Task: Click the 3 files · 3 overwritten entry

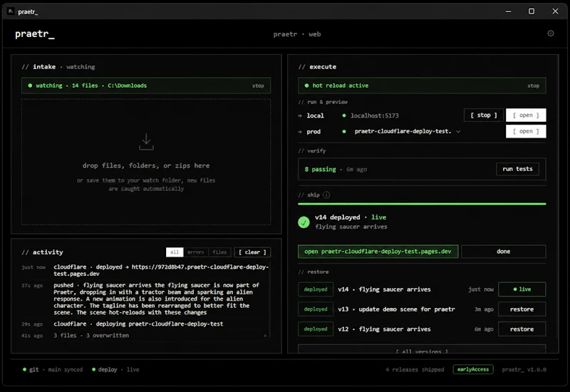Action: [x=91, y=335]
